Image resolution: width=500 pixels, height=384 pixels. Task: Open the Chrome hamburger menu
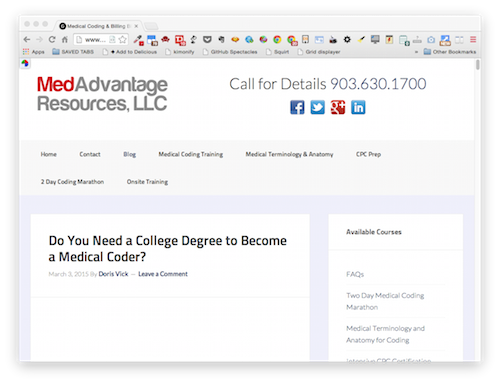[473, 40]
